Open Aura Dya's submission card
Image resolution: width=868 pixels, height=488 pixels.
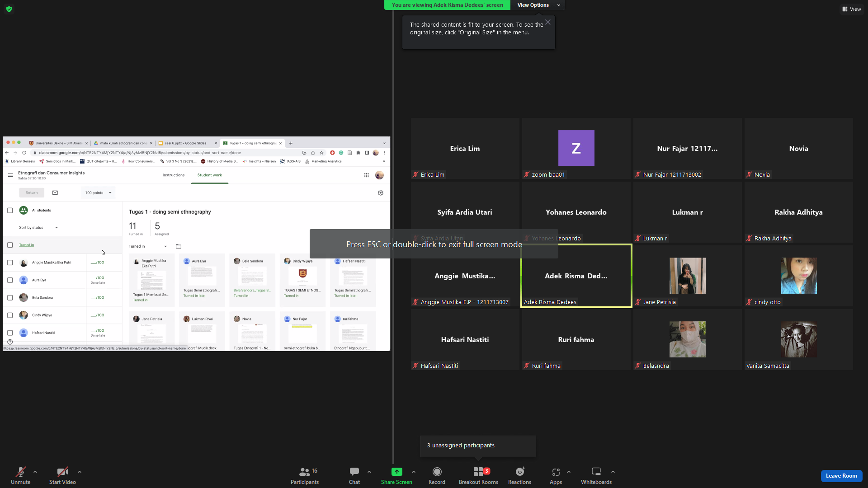(202, 280)
